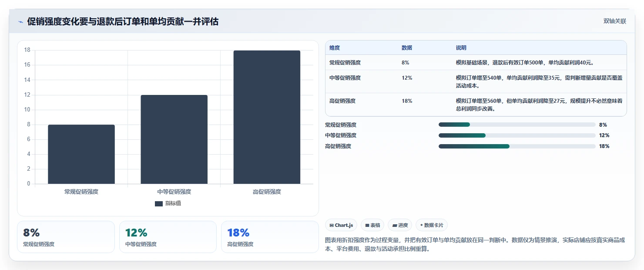The width and height of the screenshot is (644, 270).
Task: Click the 中等促销强度 x-axis label
Action: point(174,192)
